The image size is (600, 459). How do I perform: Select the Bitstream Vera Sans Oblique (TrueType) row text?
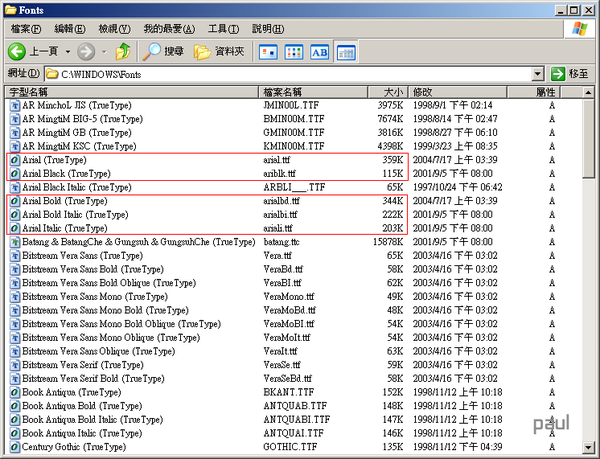[x=99, y=351]
